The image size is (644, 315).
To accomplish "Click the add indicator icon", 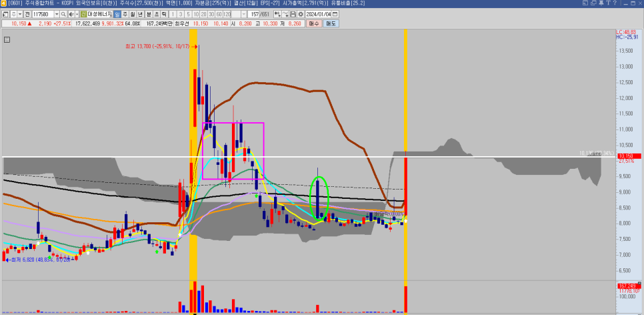I will [x=277, y=14].
